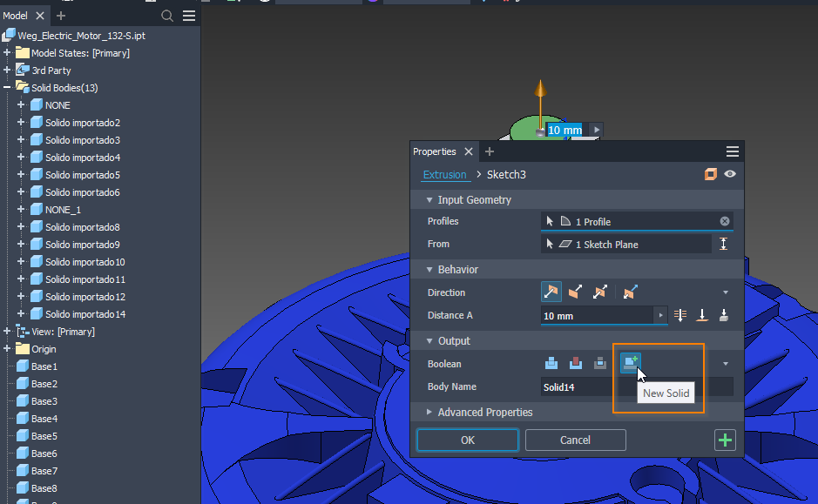Select the Cut boolean operation
818x504 pixels.
click(575, 363)
